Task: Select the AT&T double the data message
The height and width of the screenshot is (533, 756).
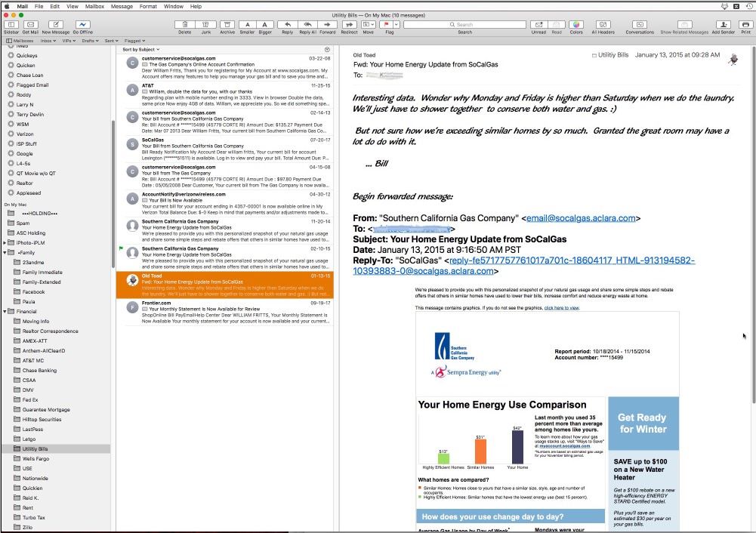Action: (x=224, y=95)
